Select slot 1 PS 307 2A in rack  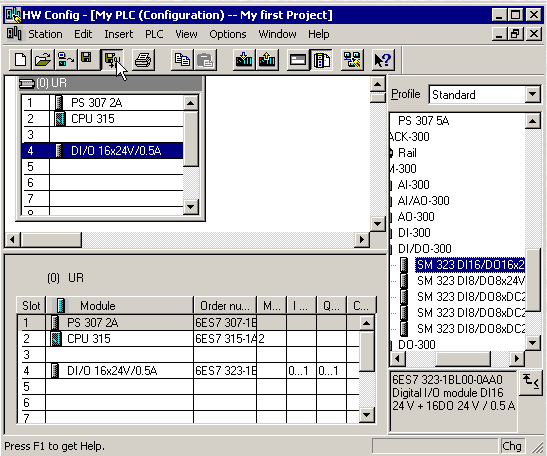tap(102, 103)
